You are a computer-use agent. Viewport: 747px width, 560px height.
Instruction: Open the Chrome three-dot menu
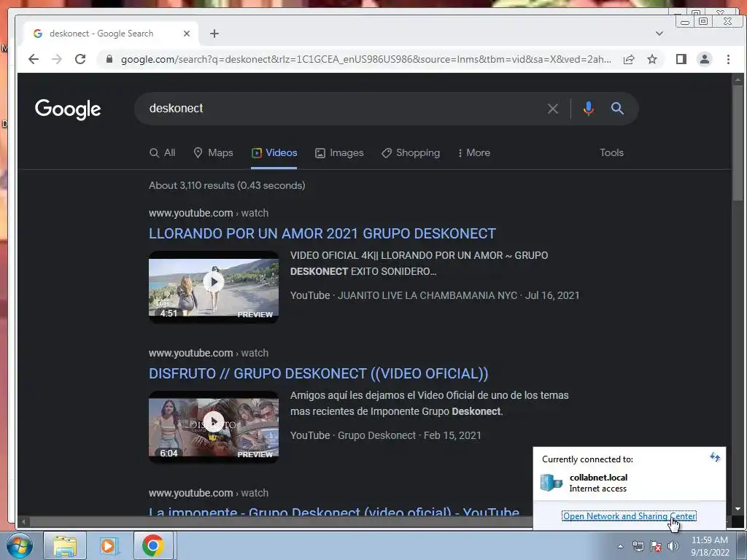[x=728, y=59]
